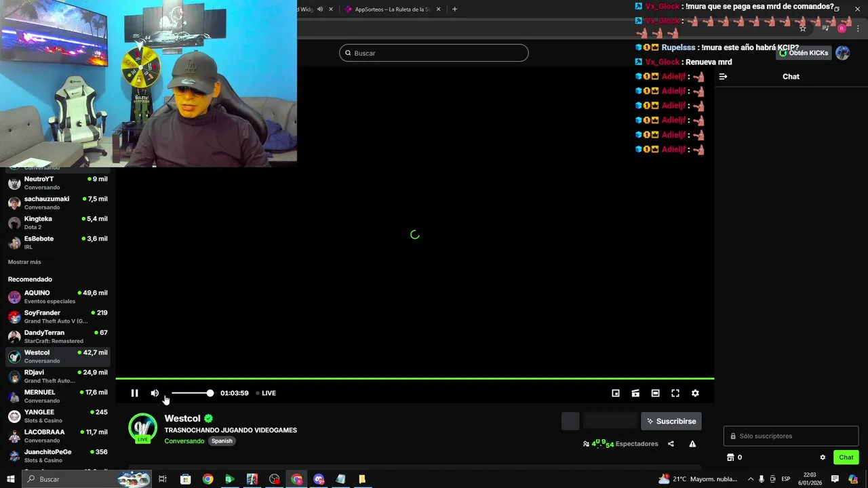This screenshot has height=488, width=868.
Task: Open Task View on the taskbar
Action: [163, 479]
